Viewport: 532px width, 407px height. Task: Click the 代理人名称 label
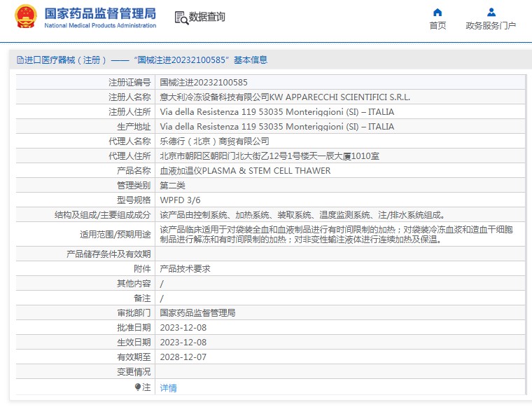[x=129, y=142]
